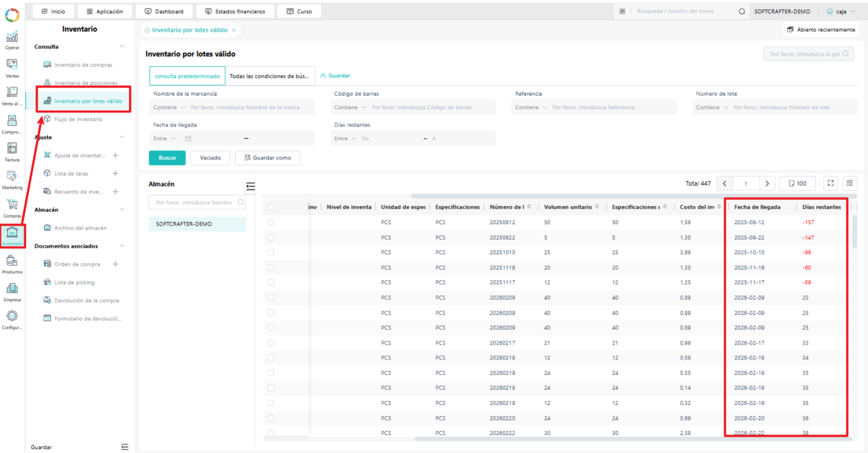Image resolution: width=868 pixels, height=453 pixels.
Task: Open the Marketing sidebar icon
Action: (12, 180)
